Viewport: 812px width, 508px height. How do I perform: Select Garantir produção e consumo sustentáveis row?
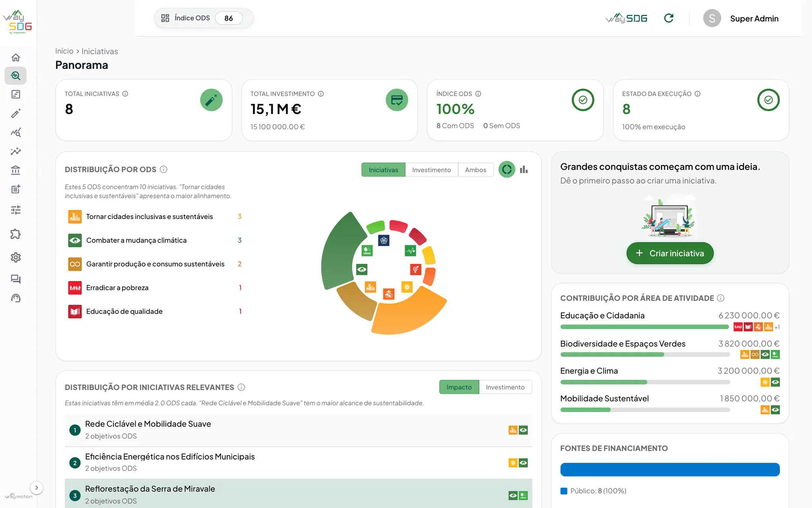(155, 264)
